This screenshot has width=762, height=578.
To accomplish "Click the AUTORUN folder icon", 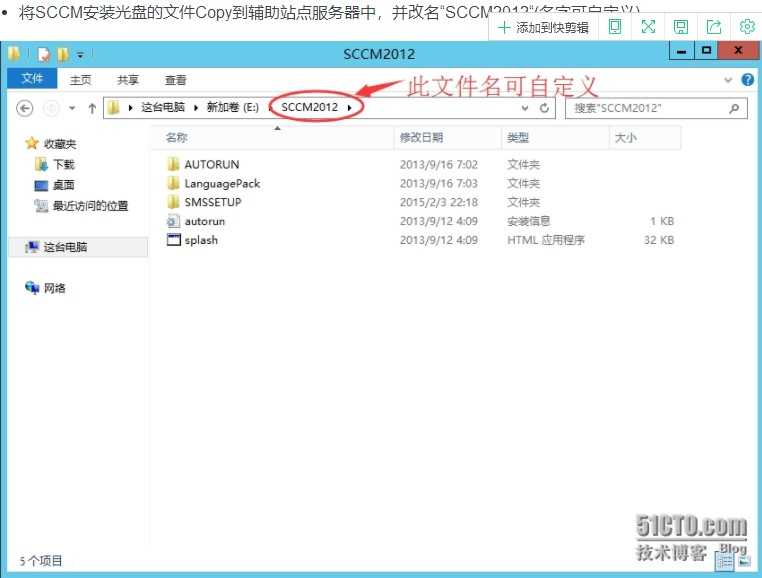I will [x=173, y=164].
